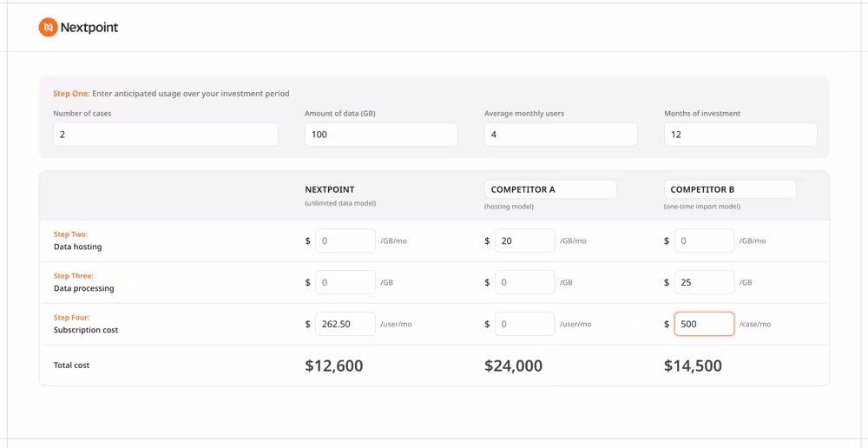Select Competitor A subscription cost field
The width and height of the screenshot is (868, 448).
525,324
